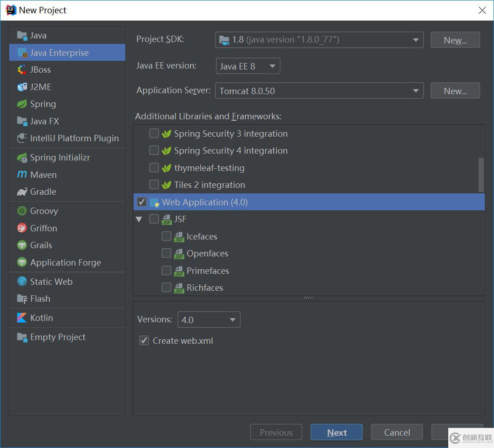The width and height of the screenshot is (494, 448).
Task: Click the thymeleaf-testing leaf icon
Action: [x=166, y=168]
